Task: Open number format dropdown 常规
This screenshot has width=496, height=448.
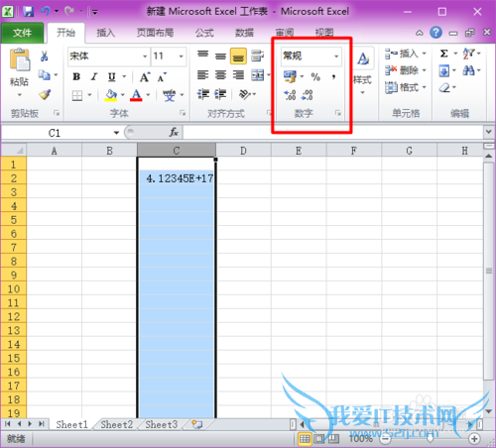Action: pos(336,56)
